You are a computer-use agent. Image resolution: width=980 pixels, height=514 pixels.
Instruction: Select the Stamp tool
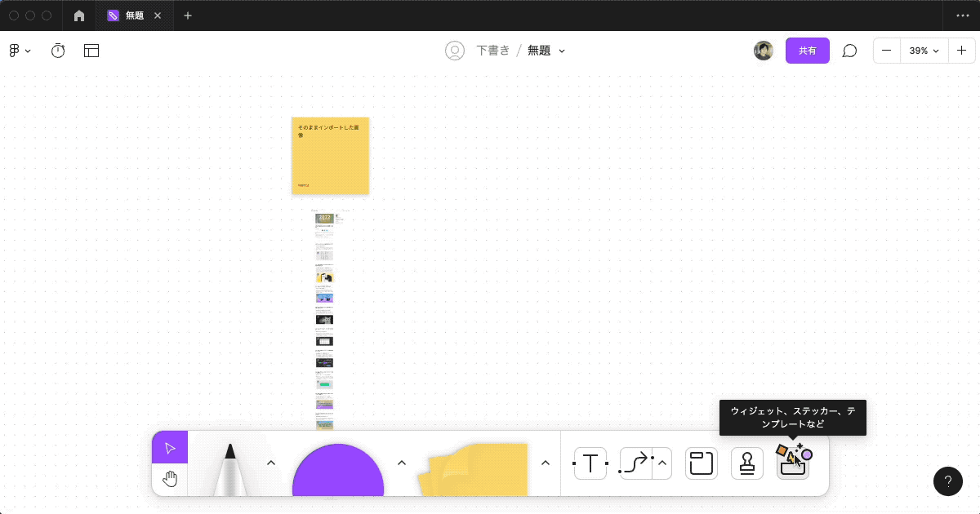click(x=746, y=463)
